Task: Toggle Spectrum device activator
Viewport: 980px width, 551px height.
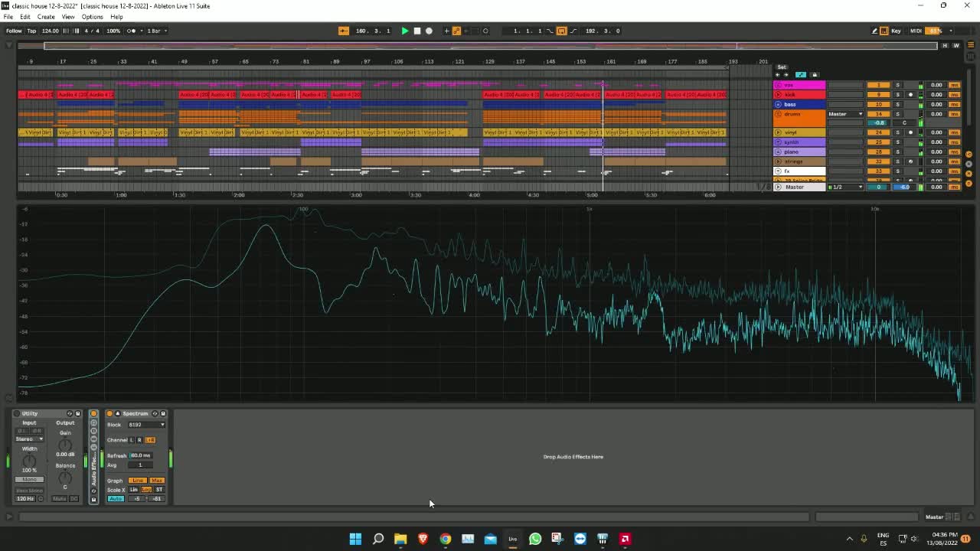Action: (x=109, y=414)
